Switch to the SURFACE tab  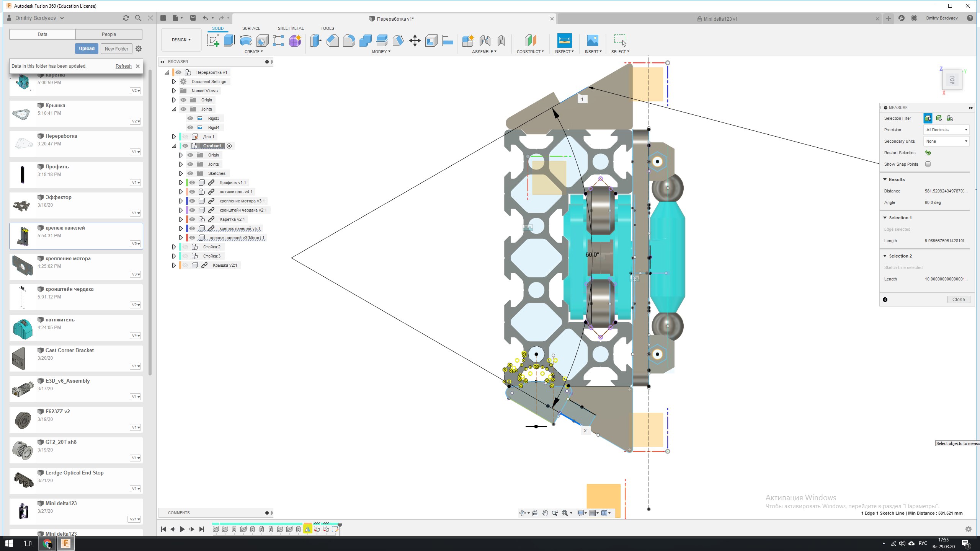251,28
